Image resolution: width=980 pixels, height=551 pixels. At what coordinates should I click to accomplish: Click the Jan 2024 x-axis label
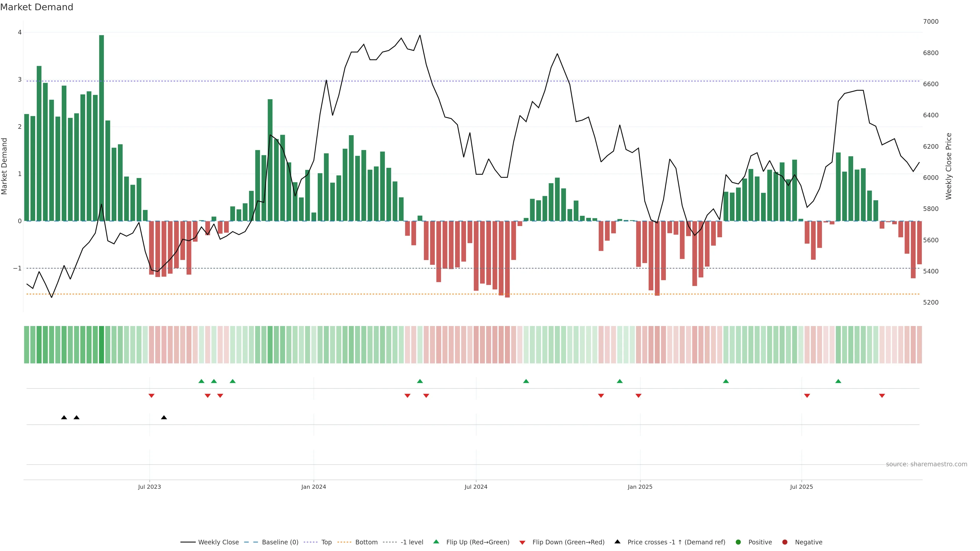coord(313,487)
